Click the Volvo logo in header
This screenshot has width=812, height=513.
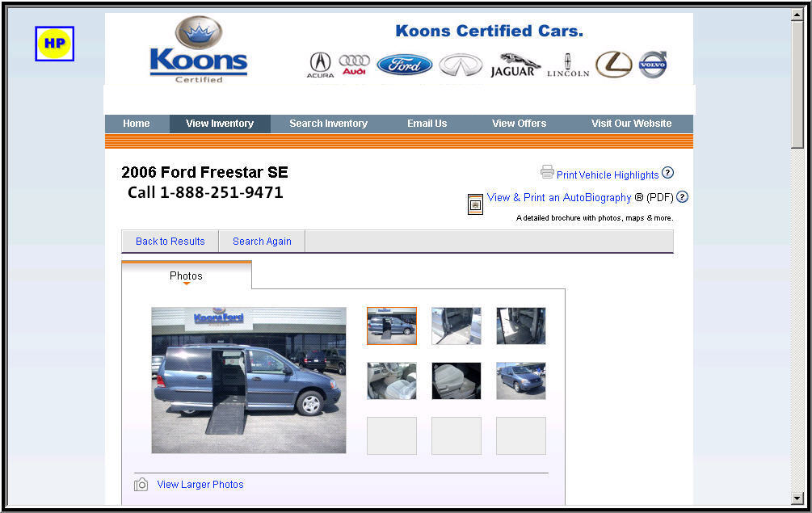pyautogui.click(x=653, y=65)
